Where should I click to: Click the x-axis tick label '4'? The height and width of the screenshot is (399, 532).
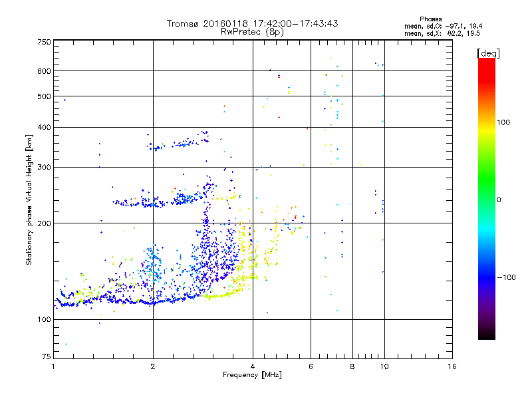click(x=253, y=366)
